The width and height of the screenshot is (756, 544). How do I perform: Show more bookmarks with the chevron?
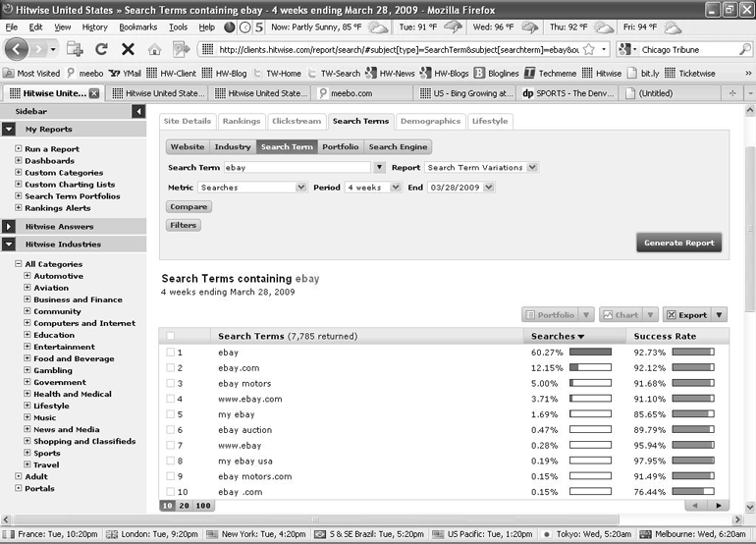coord(748,74)
